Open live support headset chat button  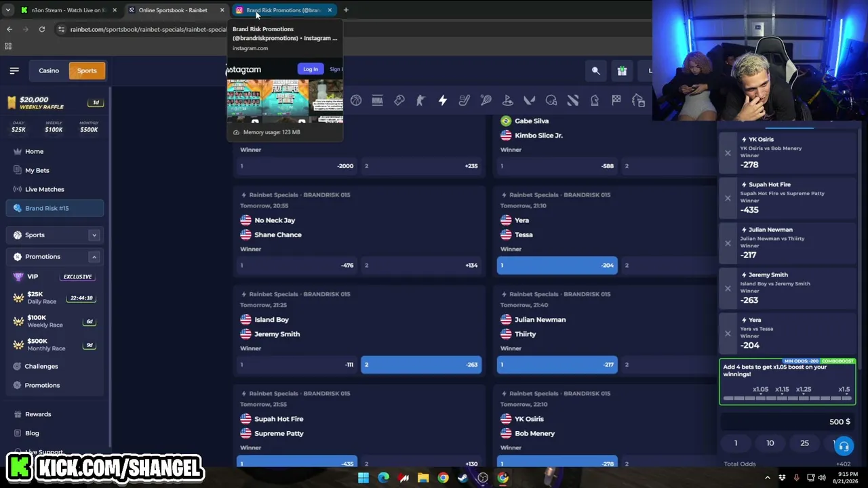[844, 446]
